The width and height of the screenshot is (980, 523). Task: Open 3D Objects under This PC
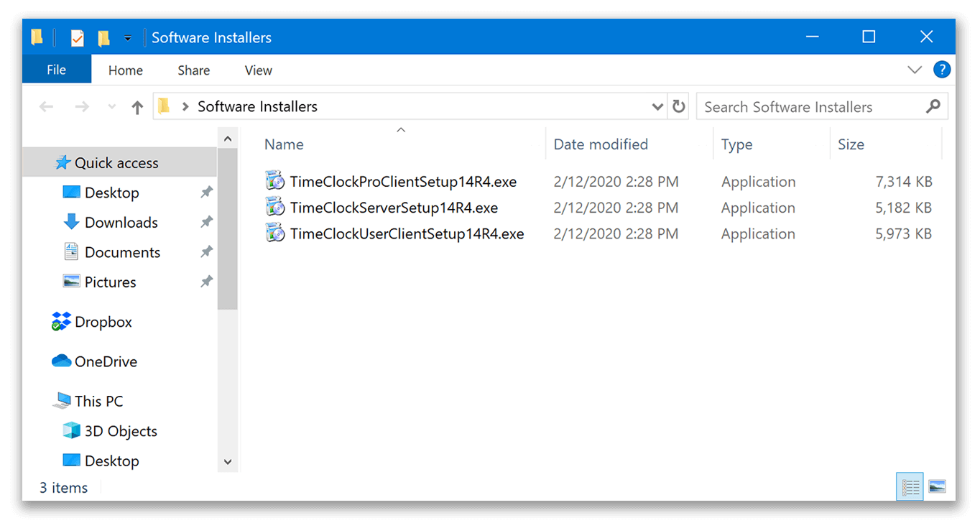121,431
